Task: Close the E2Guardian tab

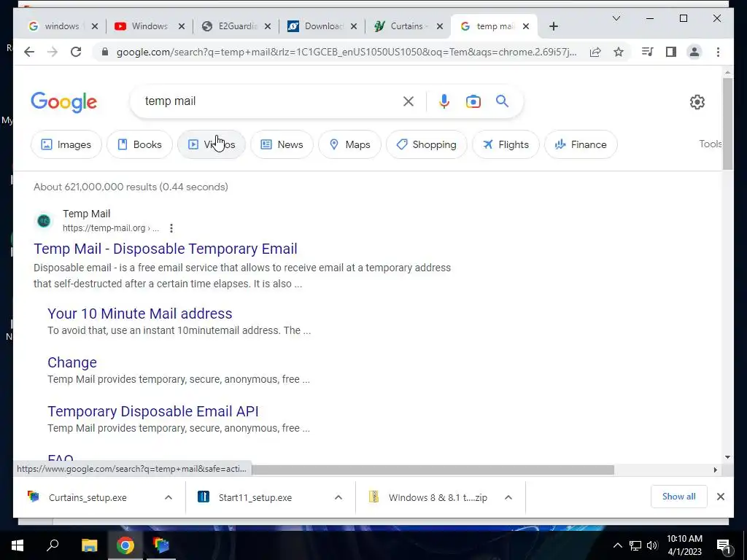Action: click(x=268, y=27)
